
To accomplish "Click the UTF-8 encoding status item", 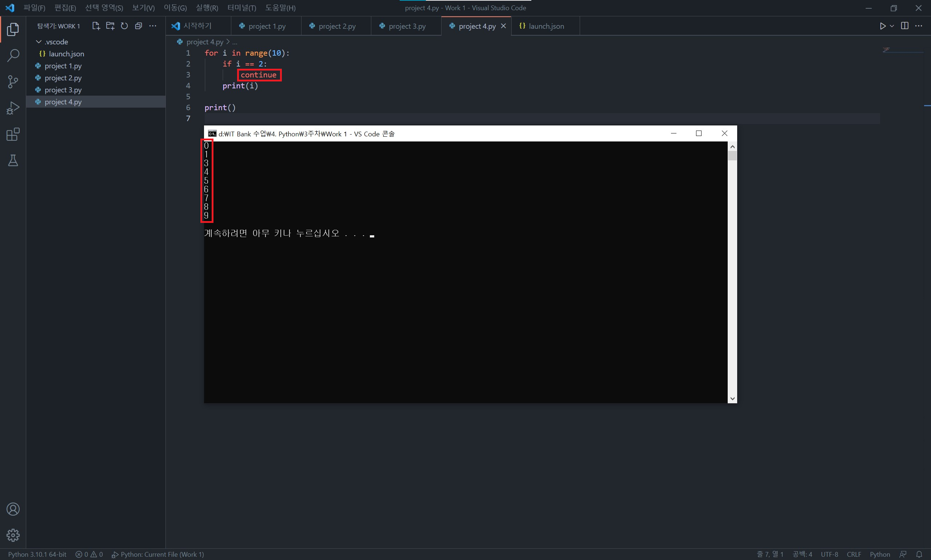I will tap(829, 554).
